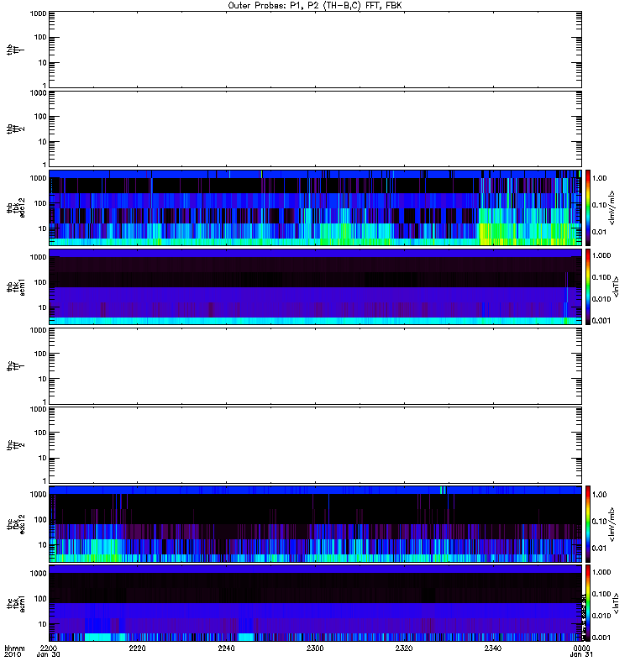Click the "thb fff 2" panel axis label
This screenshot has width=630, height=672.
15,129
